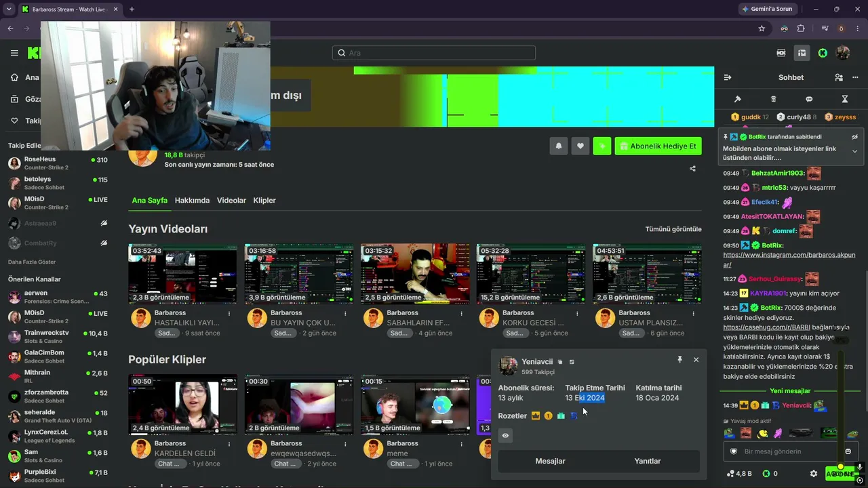Open RoseHeus channel in sidebar

click(58, 163)
